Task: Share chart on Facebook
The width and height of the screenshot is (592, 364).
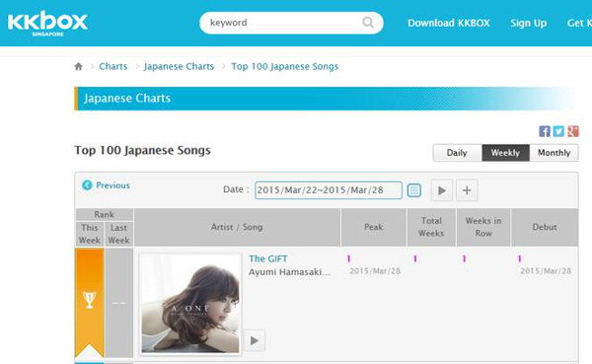Action: (545, 131)
